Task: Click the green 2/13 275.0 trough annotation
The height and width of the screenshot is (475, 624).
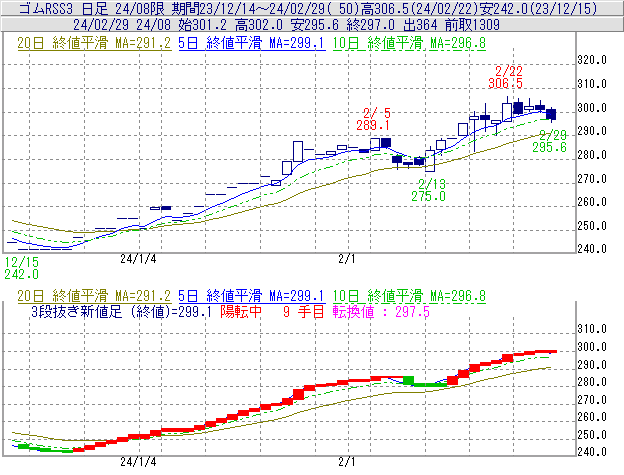Action: [429, 190]
